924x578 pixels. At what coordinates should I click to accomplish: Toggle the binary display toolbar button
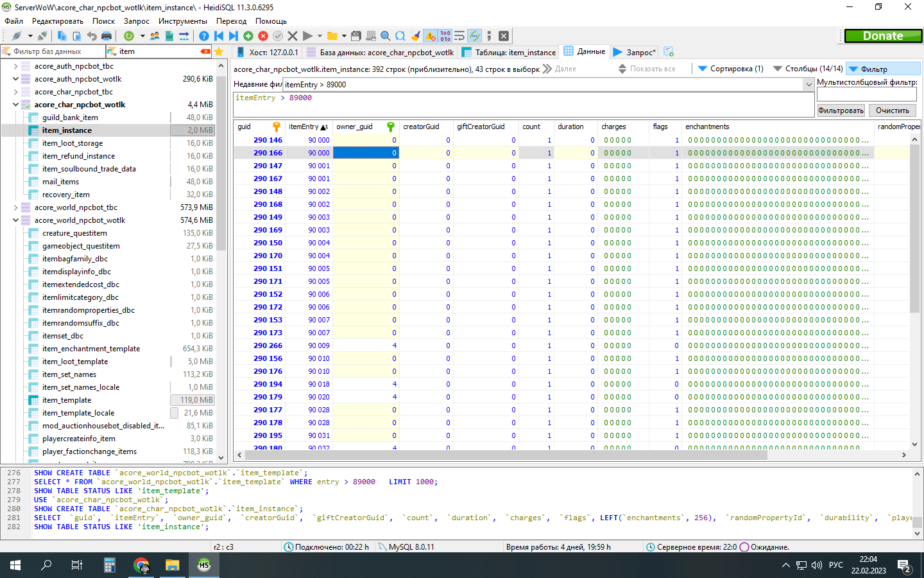point(445,36)
